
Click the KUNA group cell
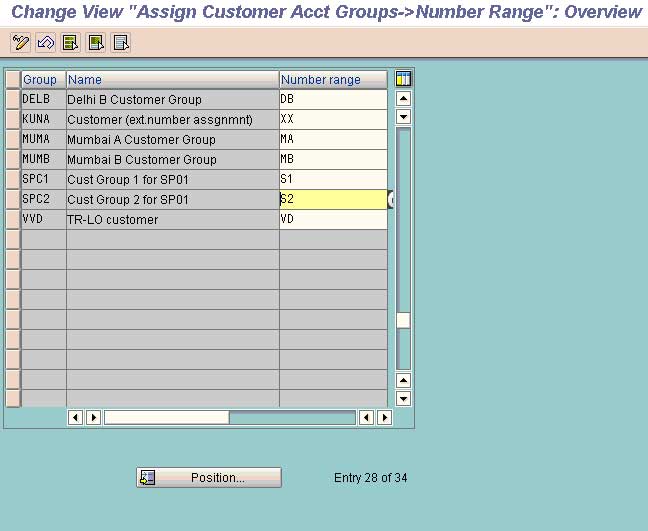click(43, 119)
